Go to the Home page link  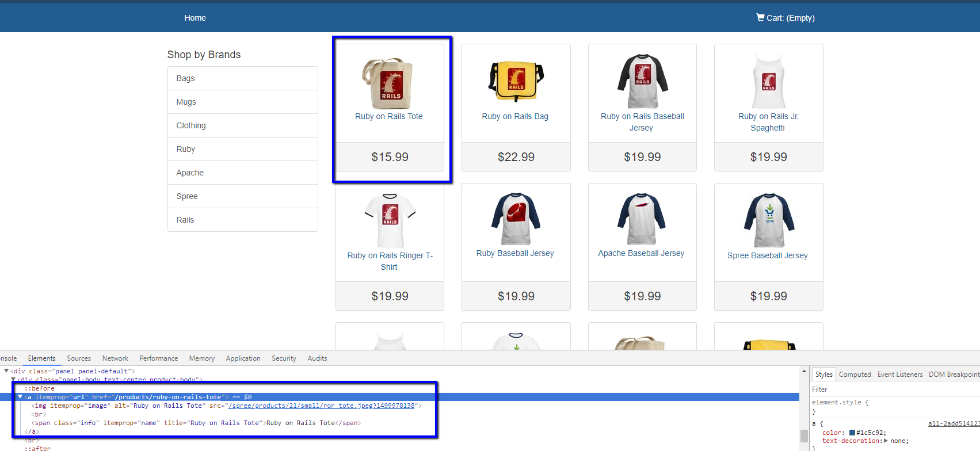[195, 18]
